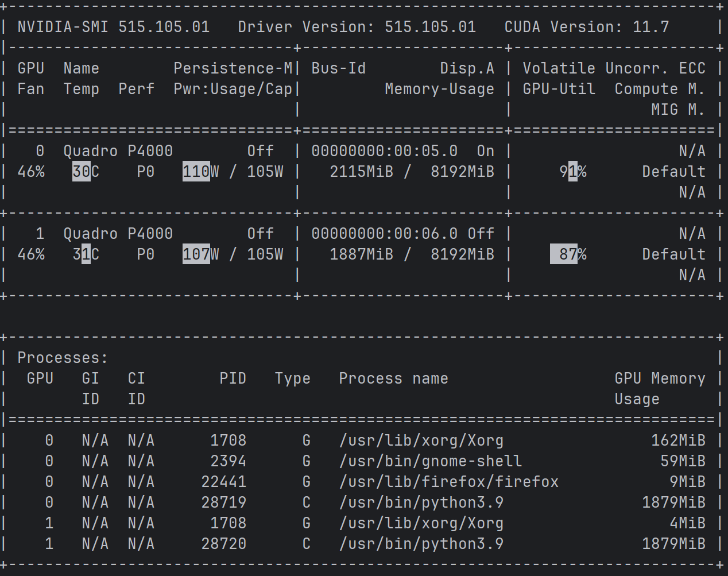Click bus ID 00000000:00:06.0
The image size is (728, 576).
tap(384, 234)
